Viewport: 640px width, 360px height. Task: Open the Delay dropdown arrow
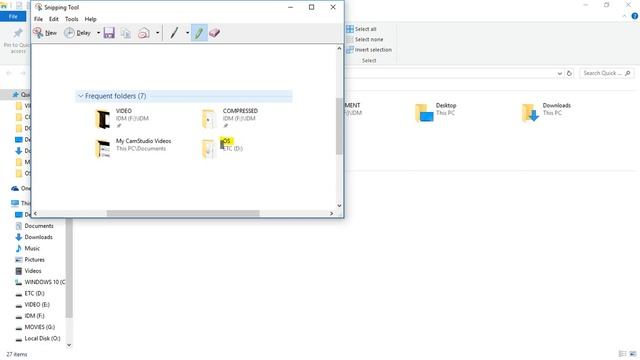(x=98, y=33)
